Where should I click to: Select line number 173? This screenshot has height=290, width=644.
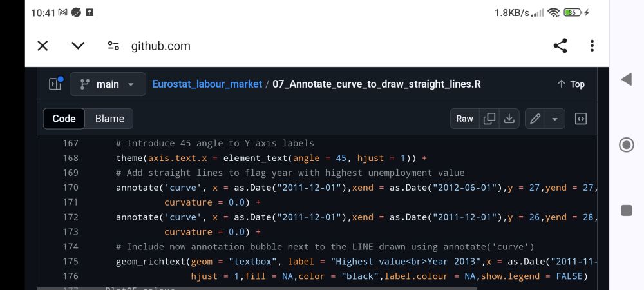coord(70,232)
